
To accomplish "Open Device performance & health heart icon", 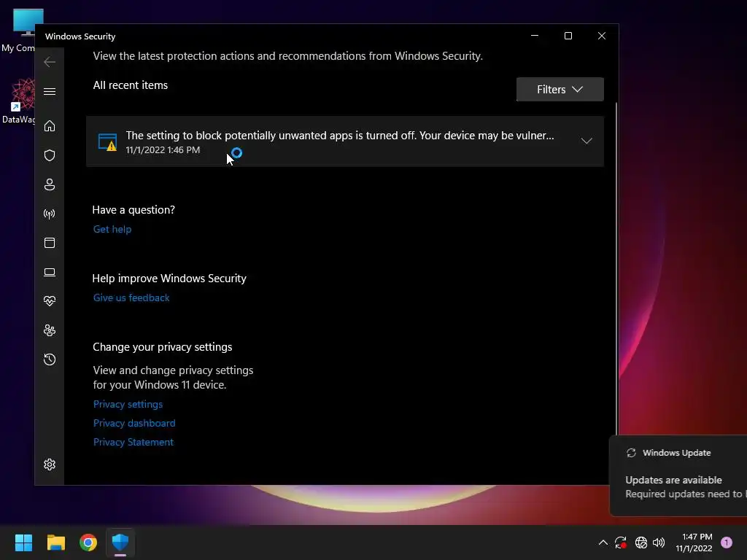I will (50, 301).
